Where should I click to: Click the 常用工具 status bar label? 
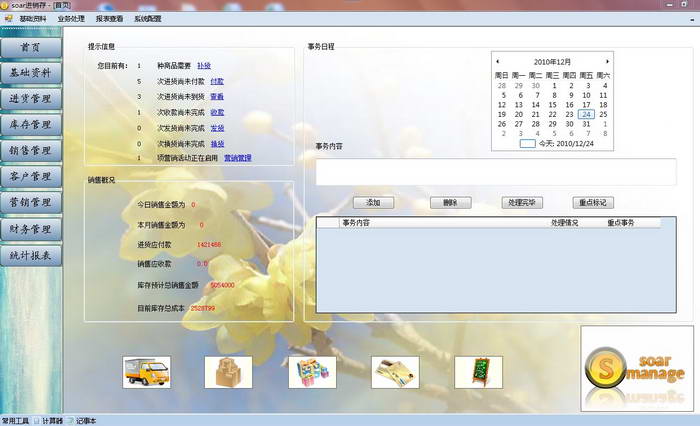tap(16, 421)
